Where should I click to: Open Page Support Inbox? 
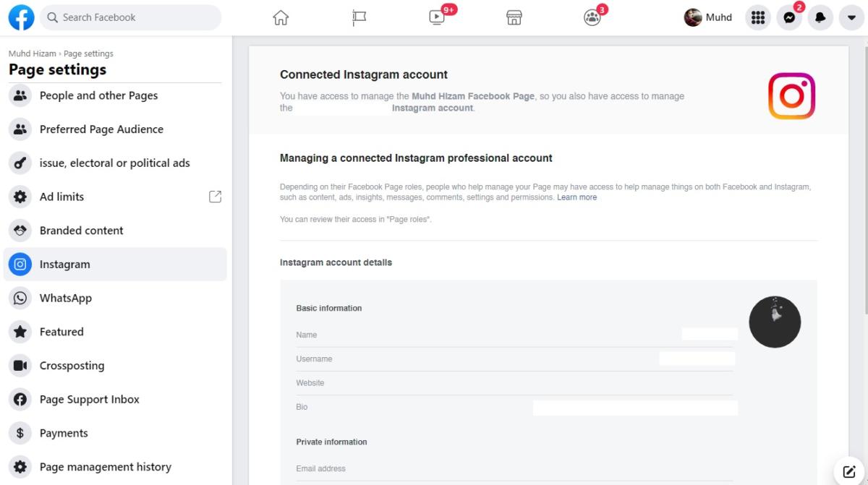coord(116,399)
